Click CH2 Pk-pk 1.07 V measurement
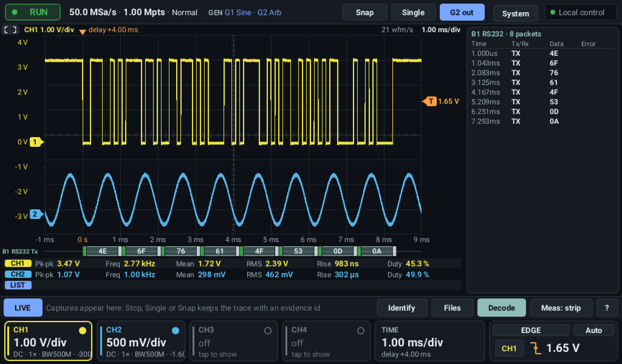Image resolution: width=622 pixels, height=364 pixels. tap(57, 275)
